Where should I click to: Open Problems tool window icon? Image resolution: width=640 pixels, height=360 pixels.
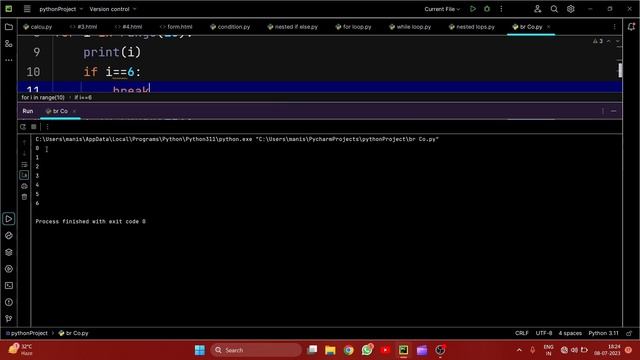[x=9, y=302]
